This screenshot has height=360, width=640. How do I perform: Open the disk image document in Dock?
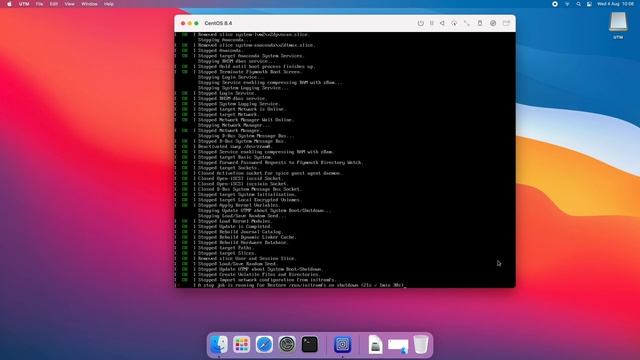pos(375,344)
